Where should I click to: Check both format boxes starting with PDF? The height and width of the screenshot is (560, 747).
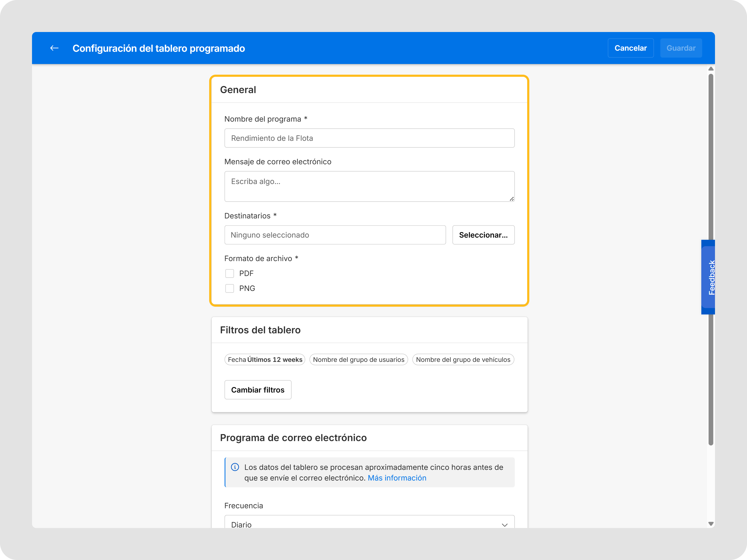(230, 273)
